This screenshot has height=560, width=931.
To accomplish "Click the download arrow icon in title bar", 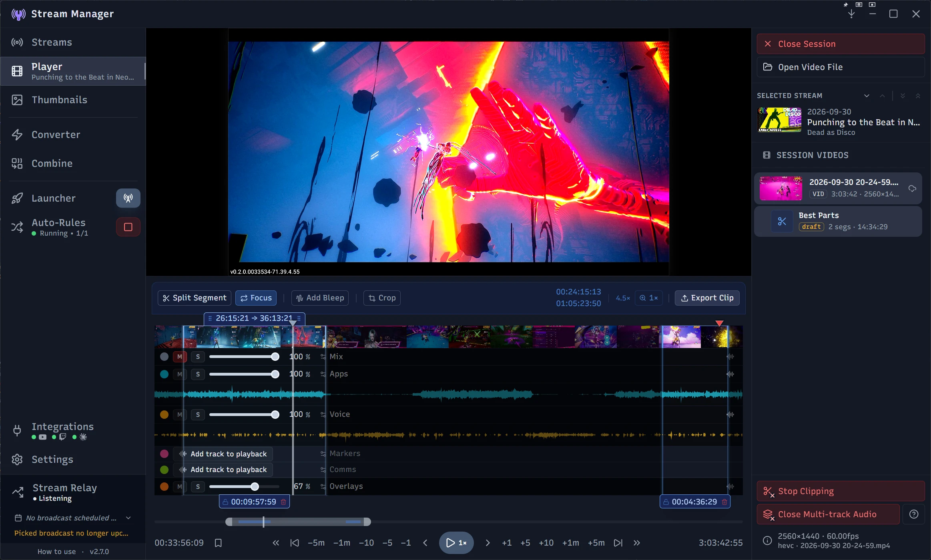I will 851,14.
